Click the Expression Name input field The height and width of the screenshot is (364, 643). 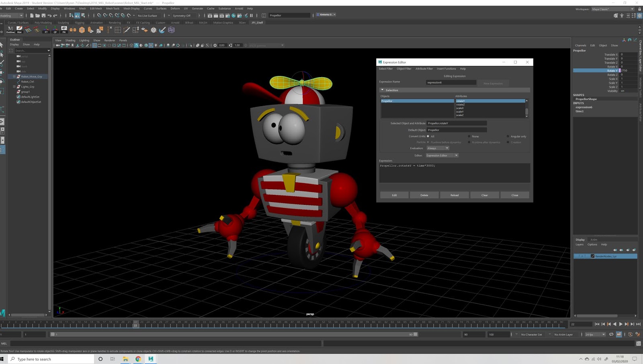coord(451,82)
